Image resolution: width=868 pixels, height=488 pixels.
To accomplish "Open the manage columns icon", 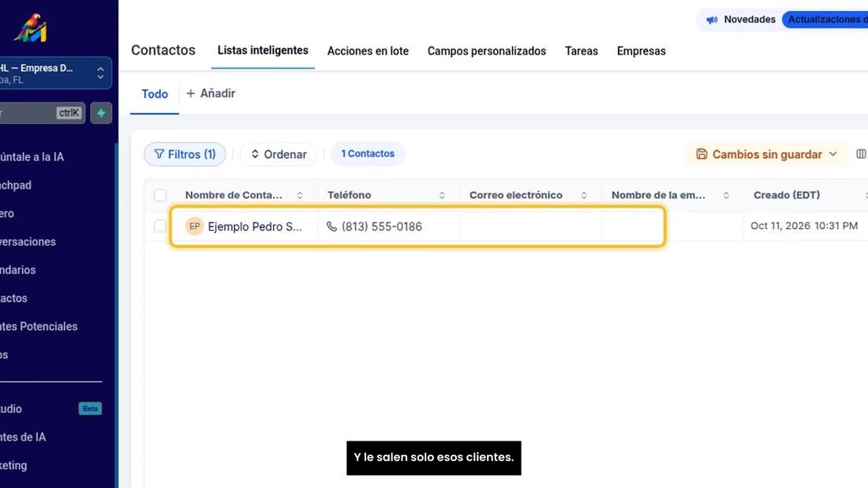I will 861,154.
